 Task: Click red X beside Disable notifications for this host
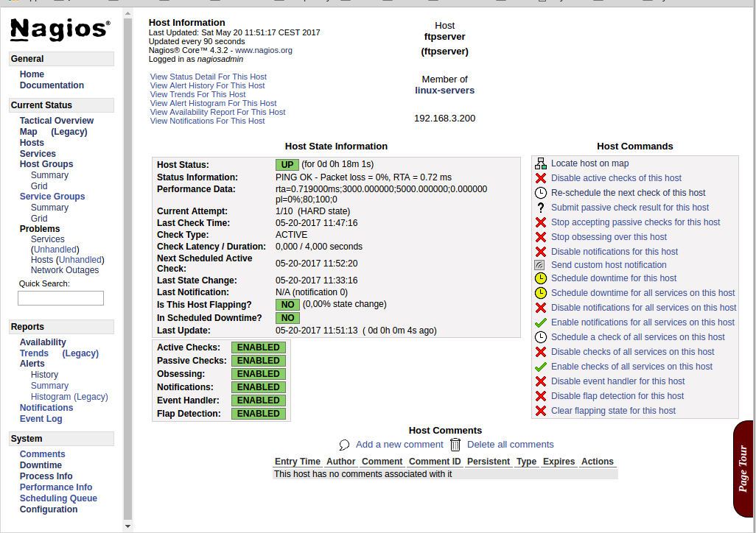pos(541,252)
